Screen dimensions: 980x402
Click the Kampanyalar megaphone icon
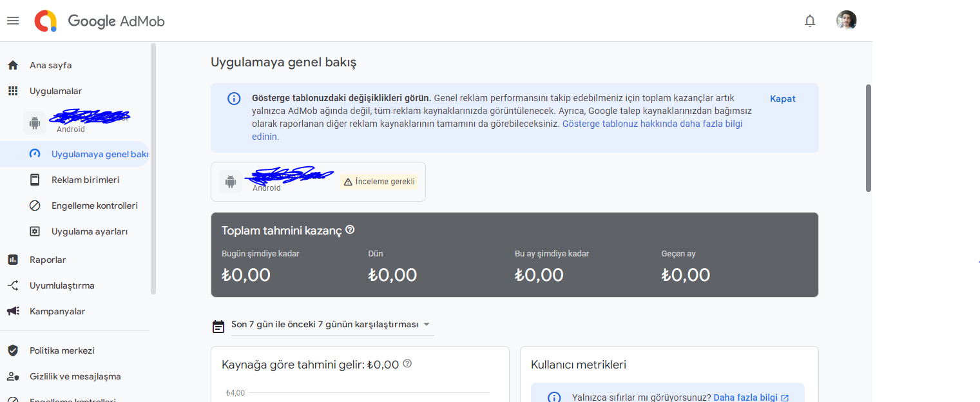[x=13, y=311]
